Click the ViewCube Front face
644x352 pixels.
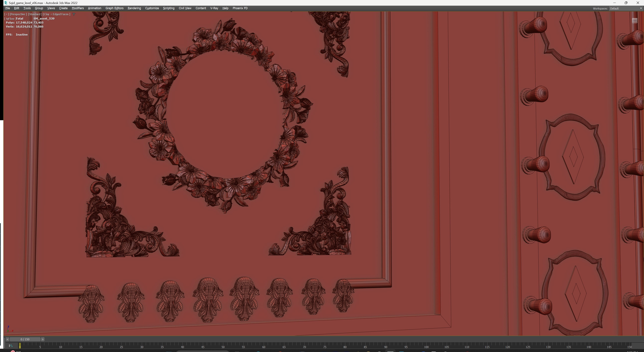634,21
